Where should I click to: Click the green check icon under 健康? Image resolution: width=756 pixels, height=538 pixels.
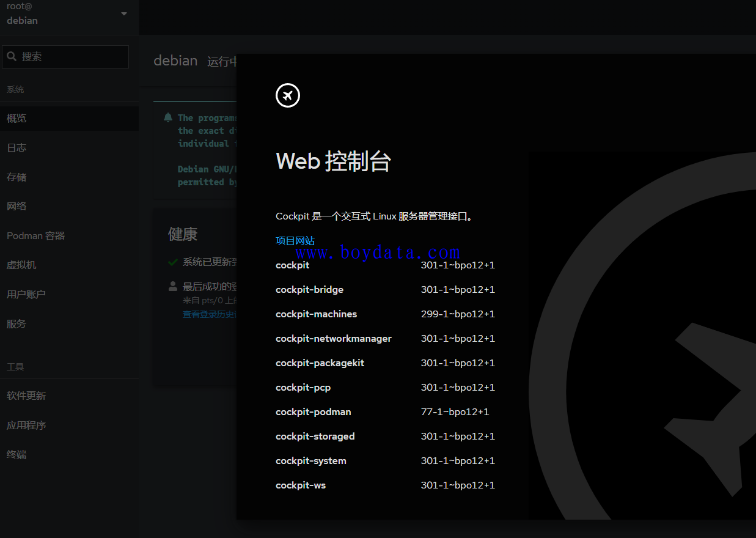pos(173,262)
